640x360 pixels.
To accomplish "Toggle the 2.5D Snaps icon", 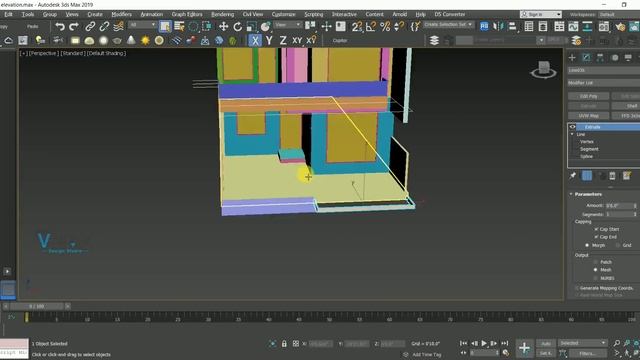I will [357, 27].
